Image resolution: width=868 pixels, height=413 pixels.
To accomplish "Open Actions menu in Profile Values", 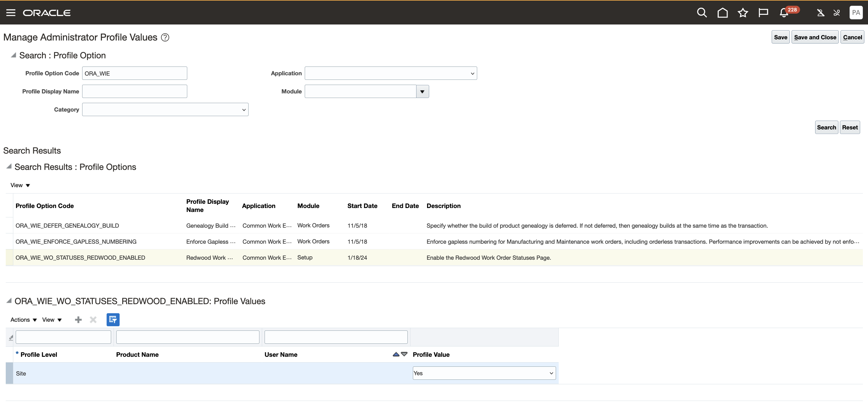I will coord(24,320).
